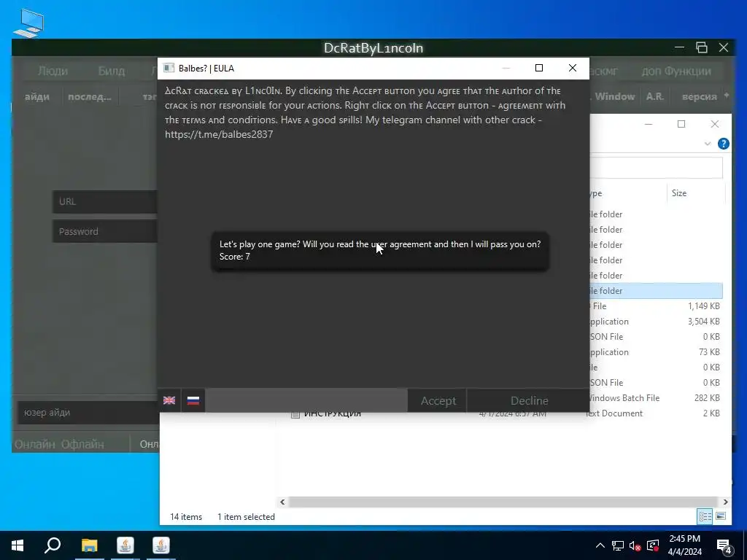Focus the URL input field

pyautogui.click(x=105, y=201)
